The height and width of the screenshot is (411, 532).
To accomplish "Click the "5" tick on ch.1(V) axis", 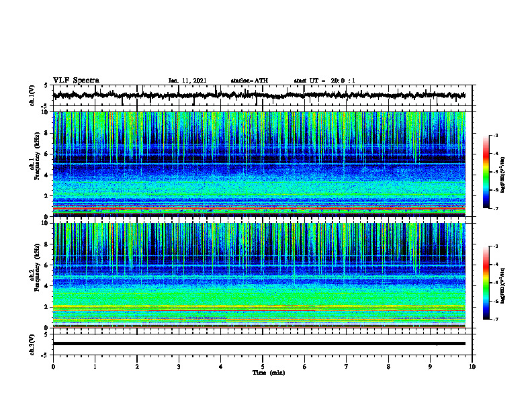I will click(46, 85).
